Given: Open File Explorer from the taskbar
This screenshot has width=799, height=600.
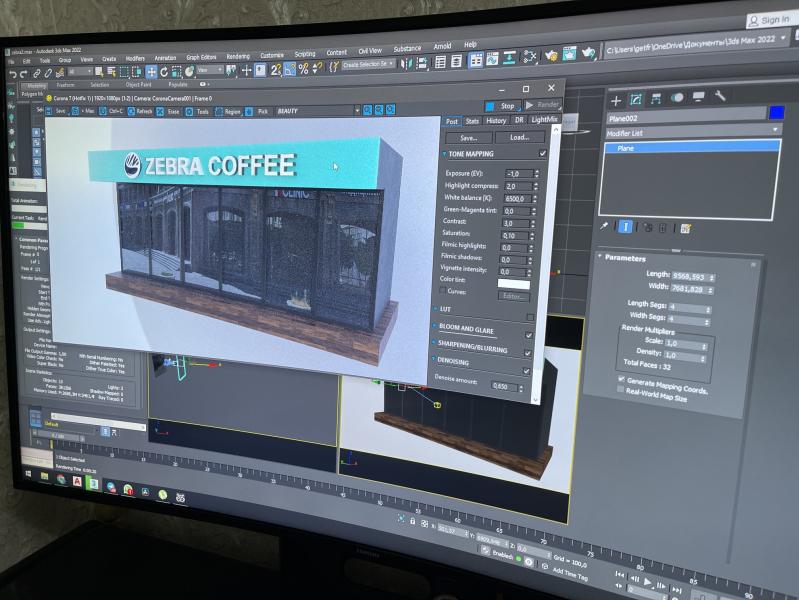Looking at the screenshot, I should pyautogui.click(x=44, y=476).
